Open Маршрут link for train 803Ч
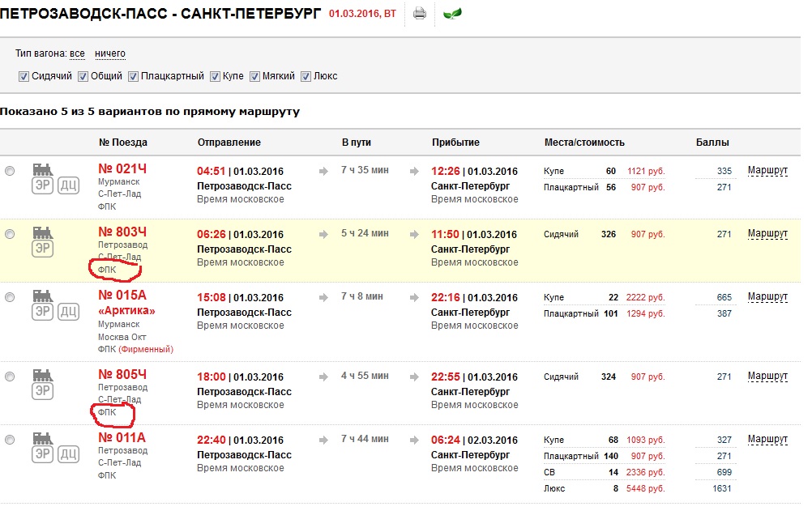812x515 pixels. coord(767,234)
